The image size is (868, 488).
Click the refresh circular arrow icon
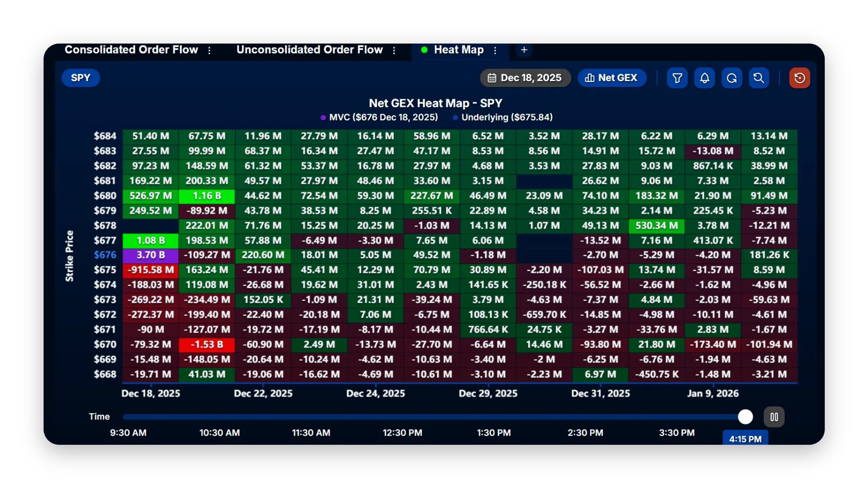tap(732, 78)
